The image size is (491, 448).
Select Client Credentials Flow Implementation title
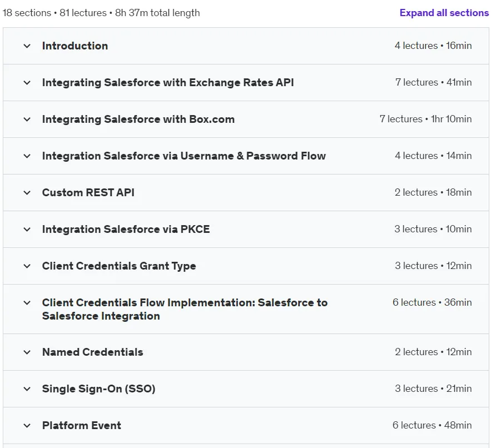pos(185,309)
